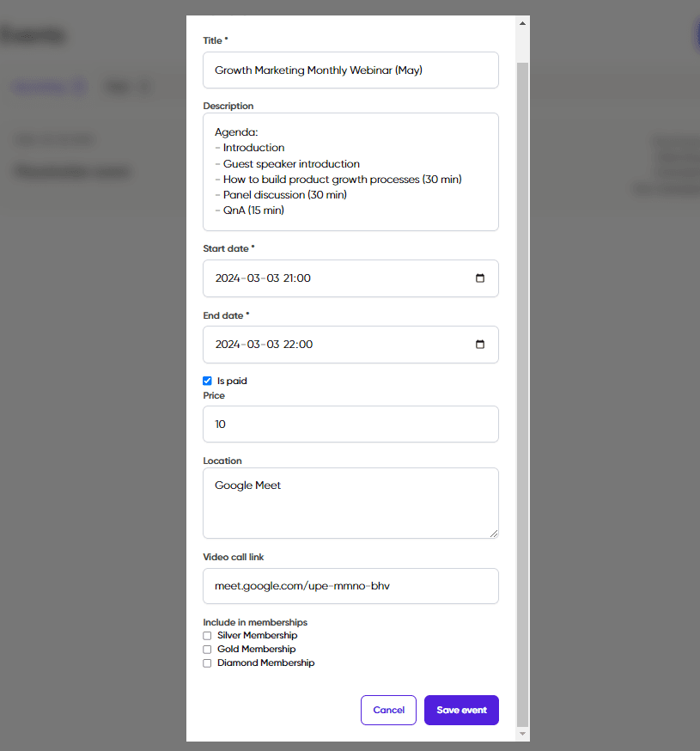700x751 pixels.
Task: Click the 'Is paid' label text
Action: tap(232, 381)
